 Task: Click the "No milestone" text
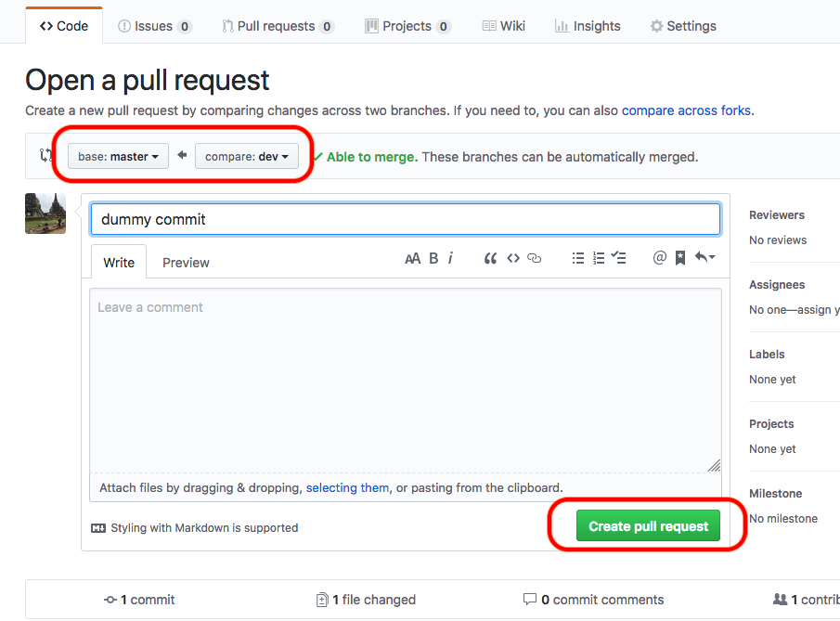783,519
